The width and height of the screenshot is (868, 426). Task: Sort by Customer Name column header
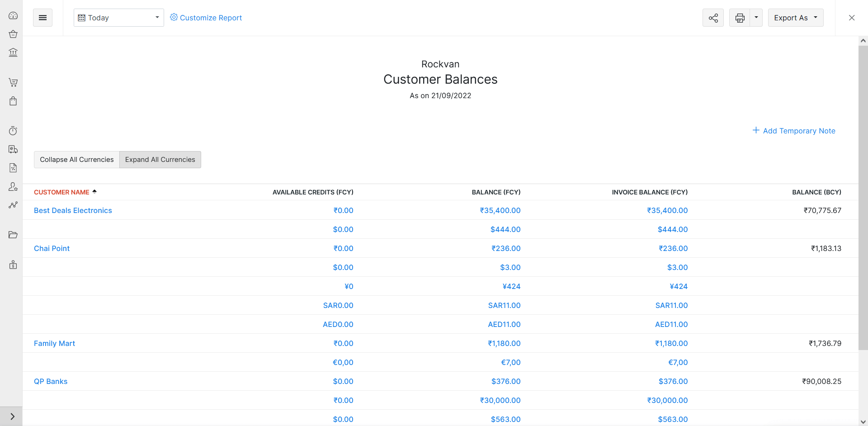point(61,192)
